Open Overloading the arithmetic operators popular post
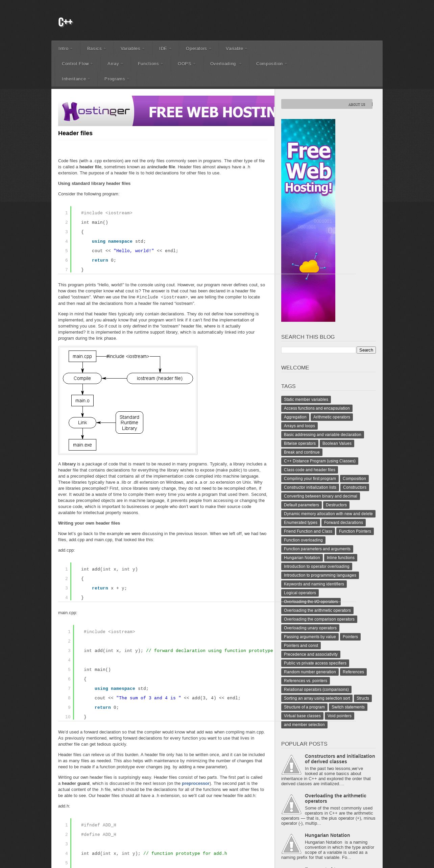 [335, 798]
